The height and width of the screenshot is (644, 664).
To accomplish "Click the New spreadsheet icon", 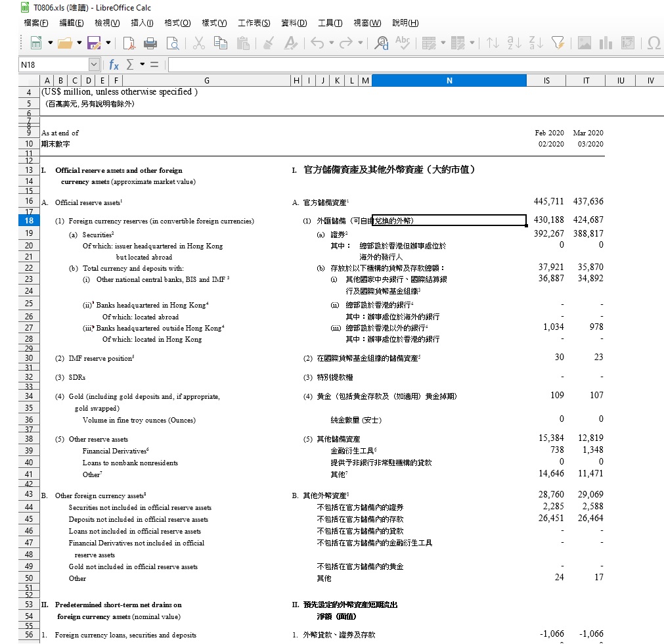I will point(36,43).
